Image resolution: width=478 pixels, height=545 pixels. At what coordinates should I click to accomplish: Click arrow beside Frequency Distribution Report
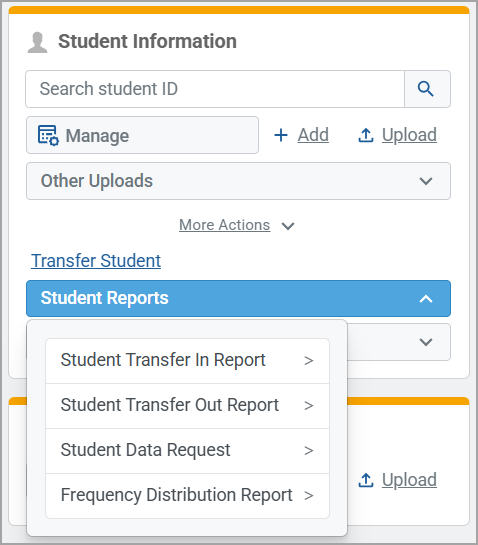[x=309, y=496]
